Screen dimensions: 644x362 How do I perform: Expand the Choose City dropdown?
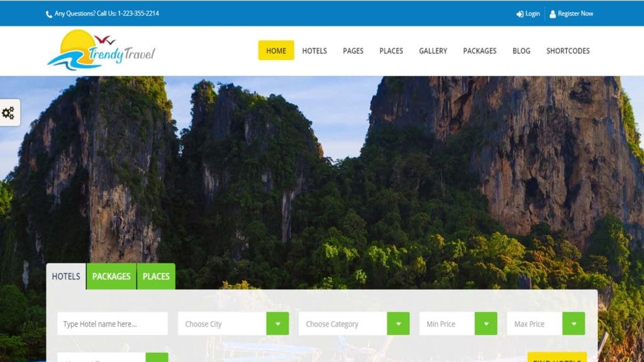click(277, 324)
